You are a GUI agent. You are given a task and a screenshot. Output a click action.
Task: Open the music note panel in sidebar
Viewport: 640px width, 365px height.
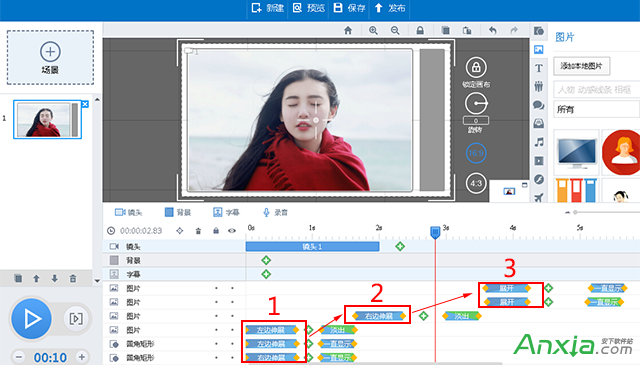(539, 142)
